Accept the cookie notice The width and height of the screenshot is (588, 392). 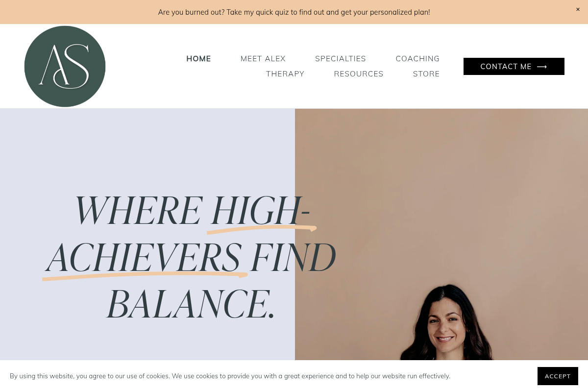click(x=558, y=376)
